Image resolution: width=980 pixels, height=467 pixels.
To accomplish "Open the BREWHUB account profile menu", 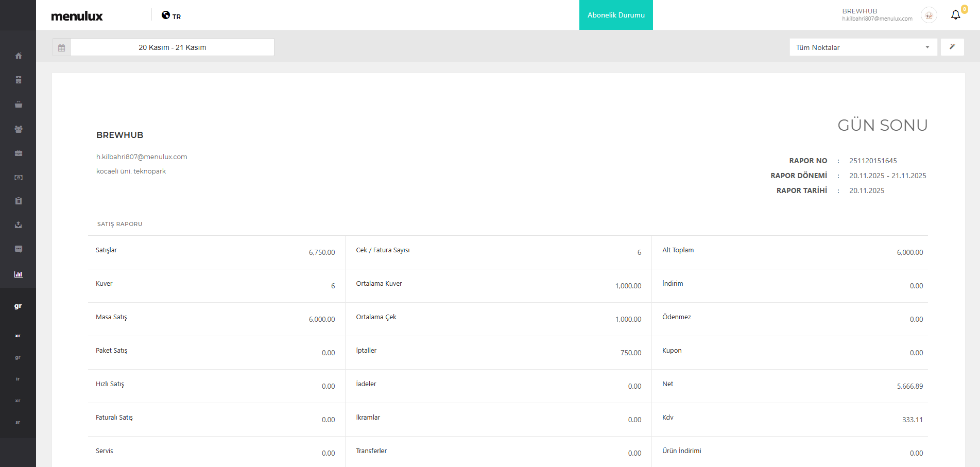I will click(x=876, y=15).
